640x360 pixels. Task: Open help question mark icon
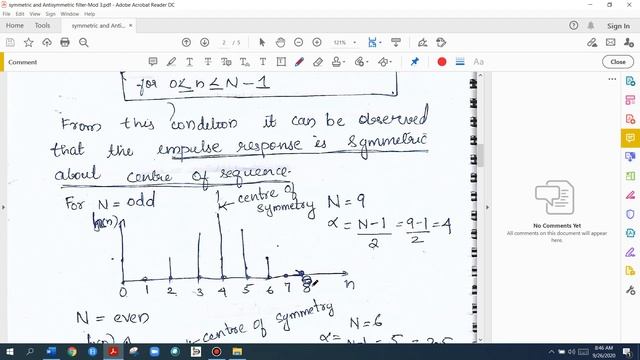[x=573, y=25]
